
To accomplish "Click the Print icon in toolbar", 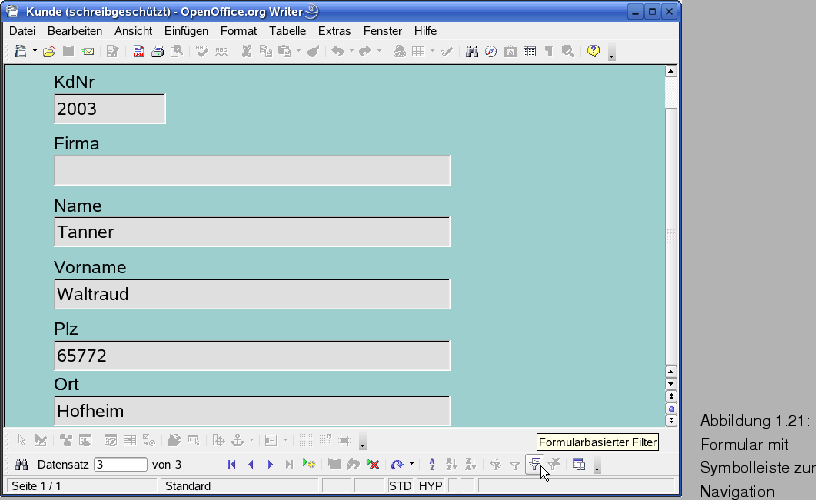I will [157, 51].
